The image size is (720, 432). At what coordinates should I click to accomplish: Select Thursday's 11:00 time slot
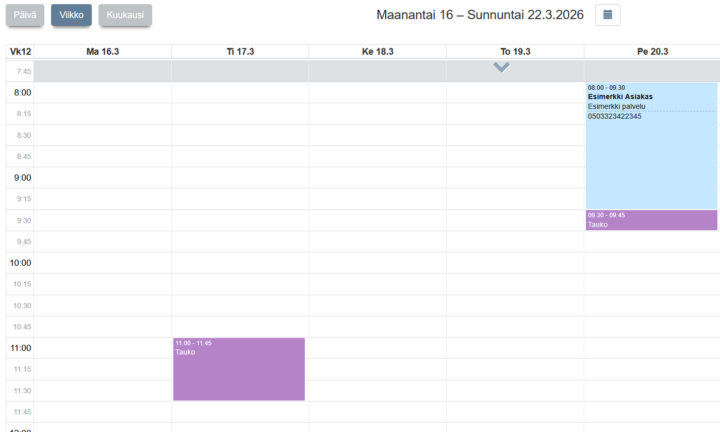pyautogui.click(x=515, y=348)
